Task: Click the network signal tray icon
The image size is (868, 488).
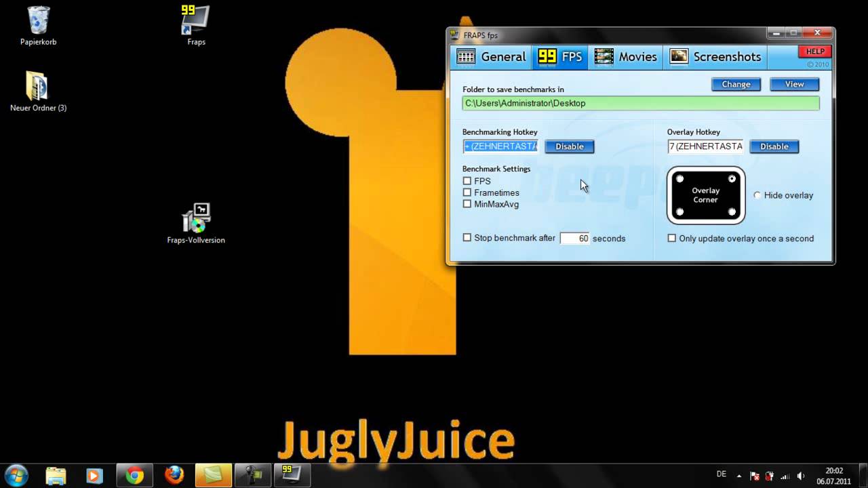Action: point(785,476)
